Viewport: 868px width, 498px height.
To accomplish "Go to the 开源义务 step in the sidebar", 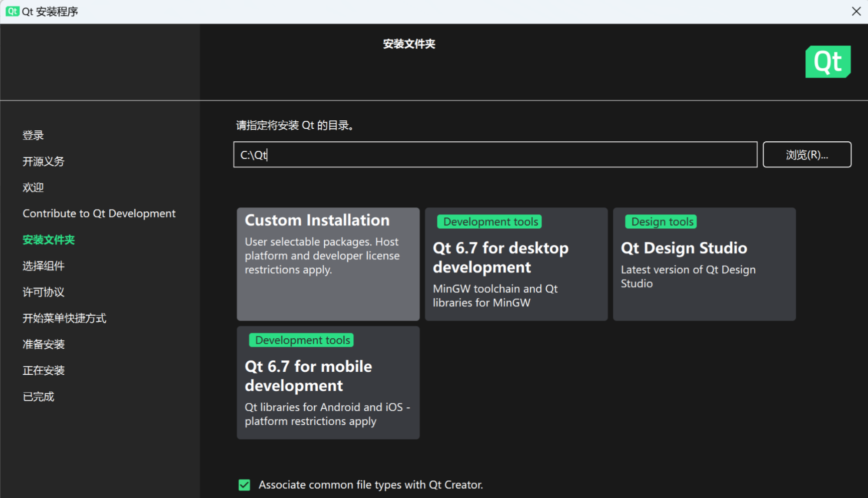I will pyautogui.click(x=44, y=161).
